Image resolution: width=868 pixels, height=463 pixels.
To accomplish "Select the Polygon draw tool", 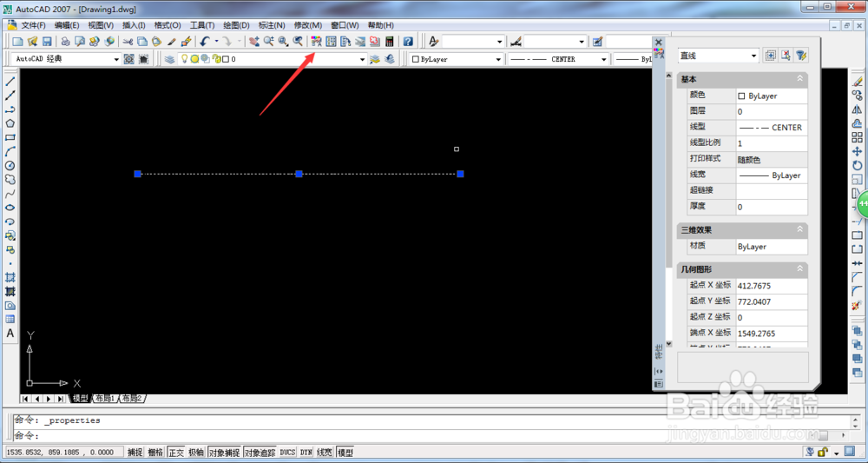I will coord(10,123).
